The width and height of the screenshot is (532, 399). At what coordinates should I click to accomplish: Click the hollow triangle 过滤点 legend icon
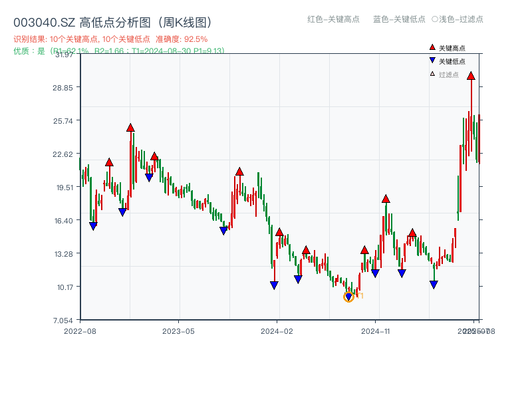pyautogui.click(x=432, y=74)
